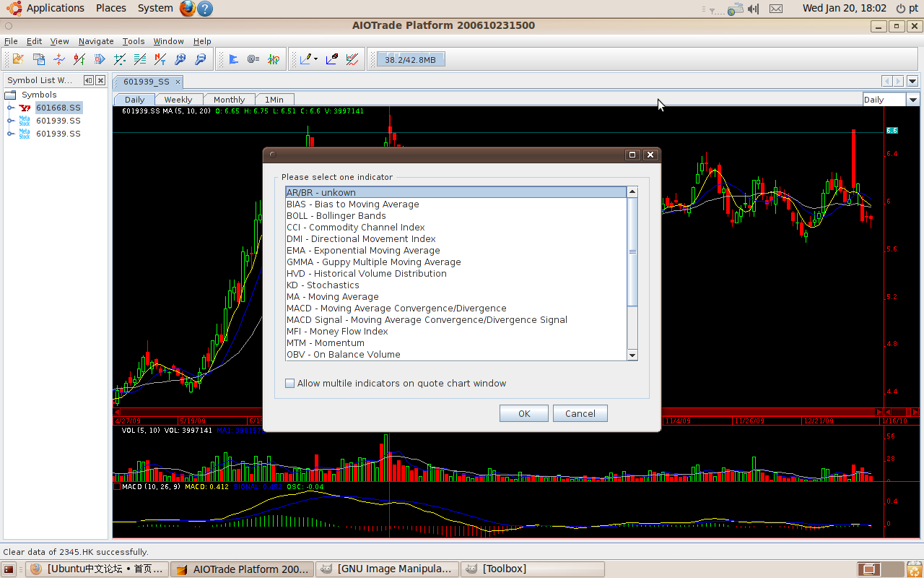Viewport: 924px width, 578px height.
Task: Click the '@' list toolbar icon
Action: [x=253, y=59]
